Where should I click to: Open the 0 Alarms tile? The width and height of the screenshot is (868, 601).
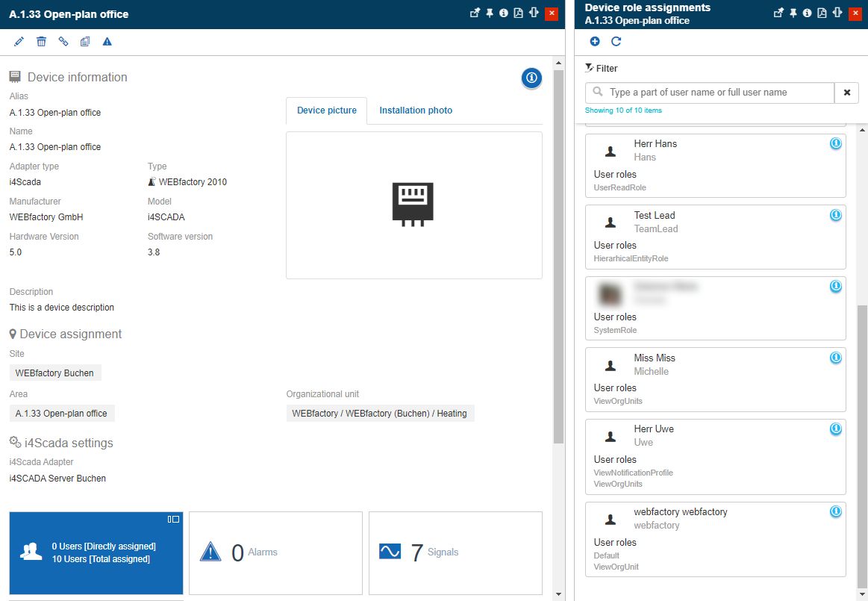(275, 552)
